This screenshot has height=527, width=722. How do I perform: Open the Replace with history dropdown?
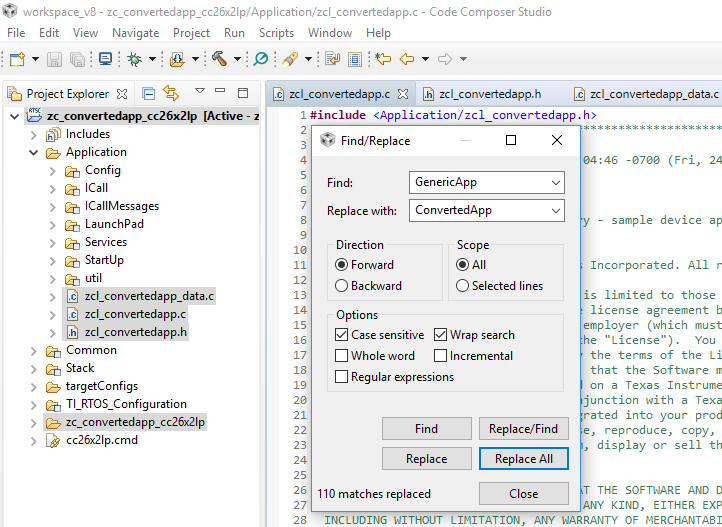[x=556, y=211]
